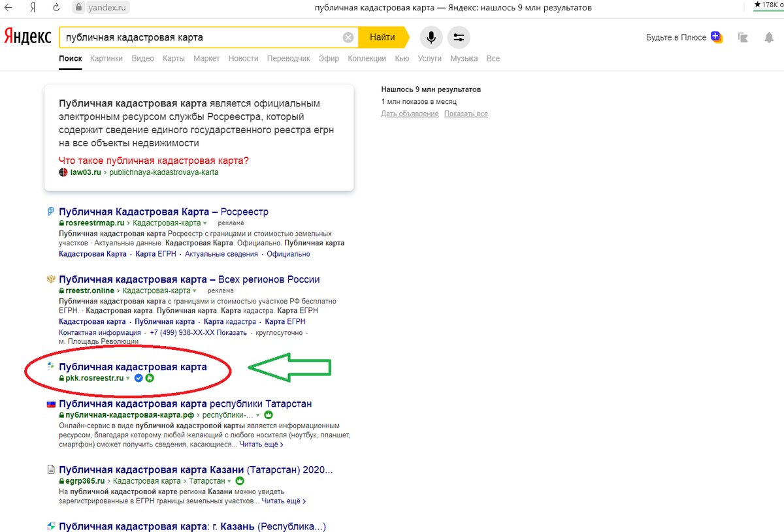Click 'Актуальные сведения' sitelink
The width and height of the screenshot is (784, 532).
(221, 254)
